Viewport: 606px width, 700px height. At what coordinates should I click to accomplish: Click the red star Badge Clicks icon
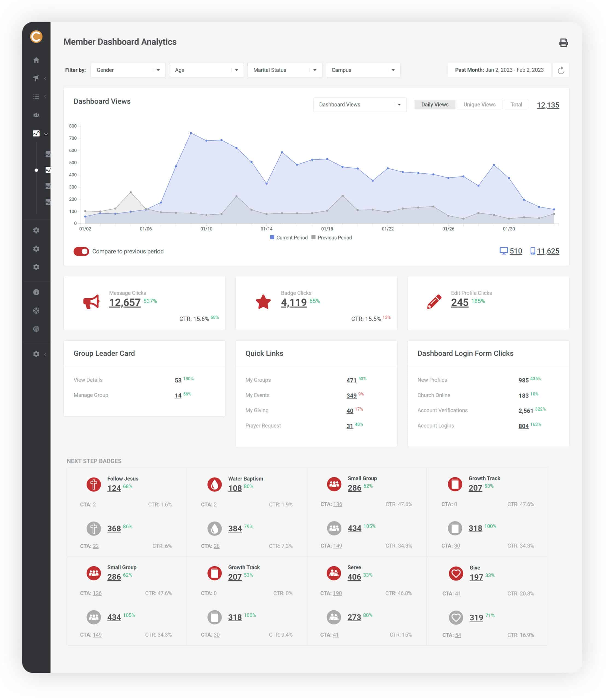[263, 302]
